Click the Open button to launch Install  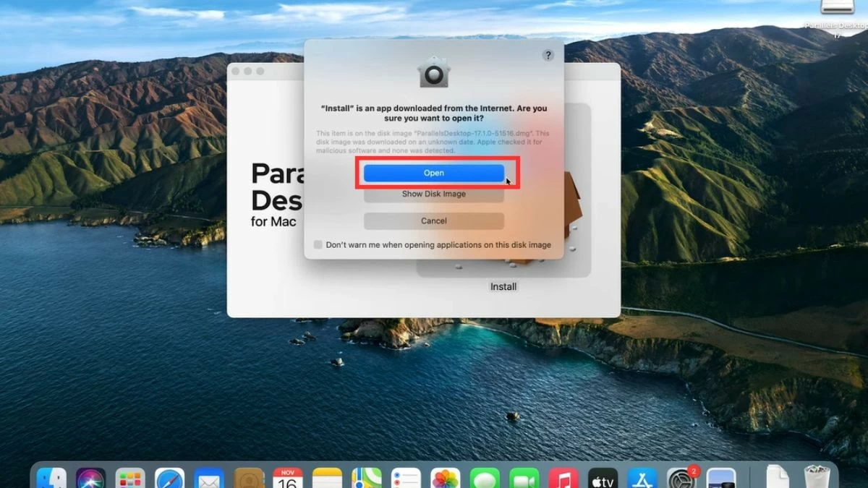[434, 173]
